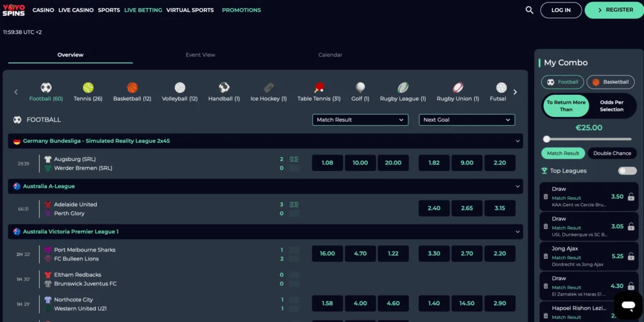Viewport: 644px width, 322px height.
Task: Adjust the €25.00 return amount slider
Action: coord(547,139)
